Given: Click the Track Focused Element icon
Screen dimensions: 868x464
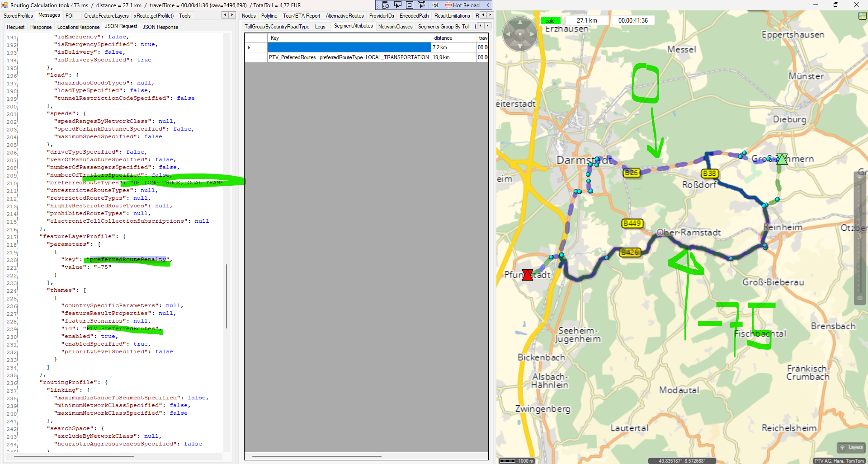Looking at the screenshot, I should tap(421, 5).
